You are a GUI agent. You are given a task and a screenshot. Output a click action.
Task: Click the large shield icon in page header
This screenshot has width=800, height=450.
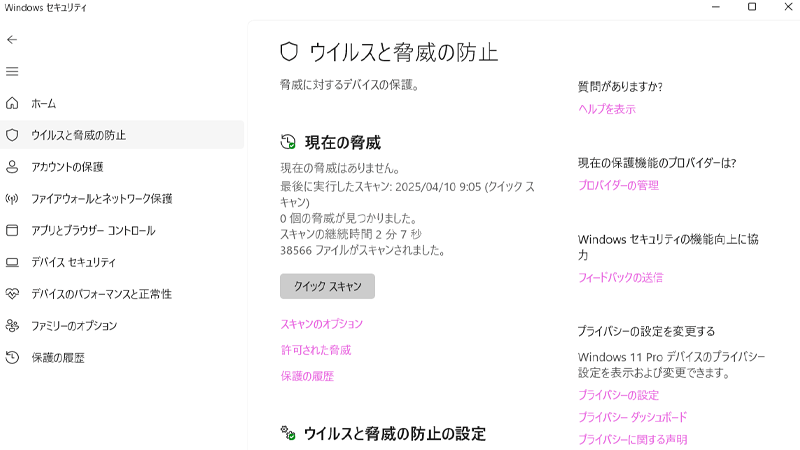pyautogui.click(x=289, y=52)
